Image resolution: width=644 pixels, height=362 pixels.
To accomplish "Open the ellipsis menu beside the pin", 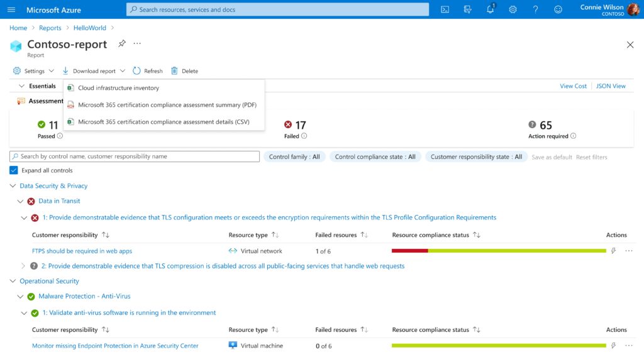I will point(137,45).
